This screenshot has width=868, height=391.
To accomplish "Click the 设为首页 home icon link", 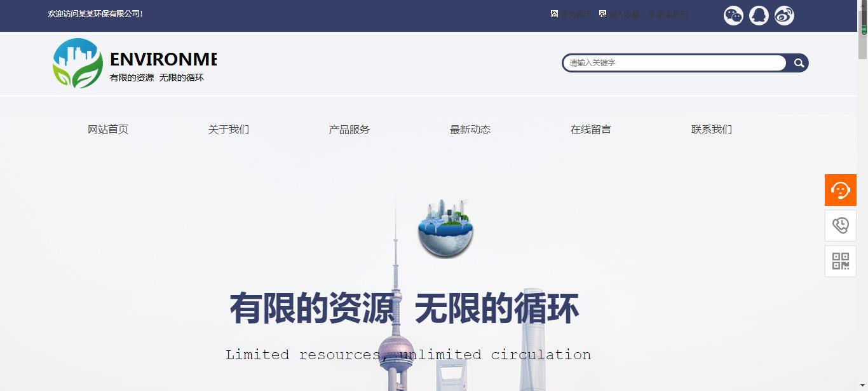I will click(571, 15).
